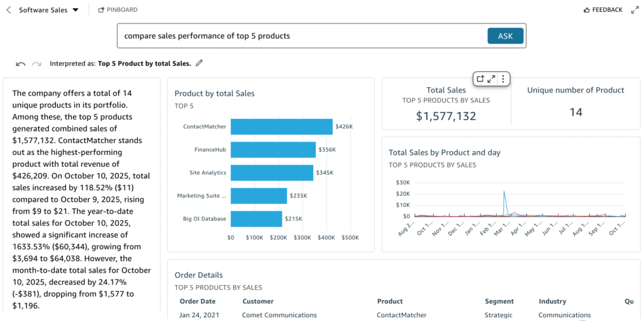Click the Customer column header
Screen dimensions: 644x321
[258, 301]
